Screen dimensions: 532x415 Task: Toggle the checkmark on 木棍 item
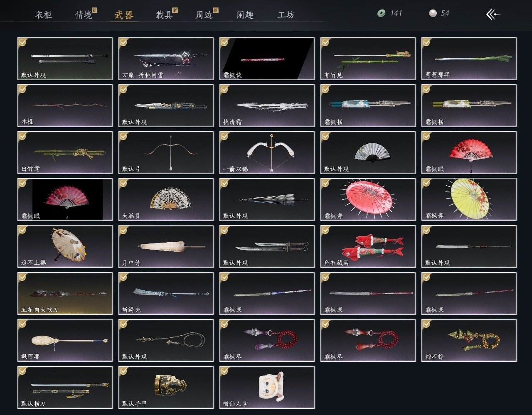[23, 89]
